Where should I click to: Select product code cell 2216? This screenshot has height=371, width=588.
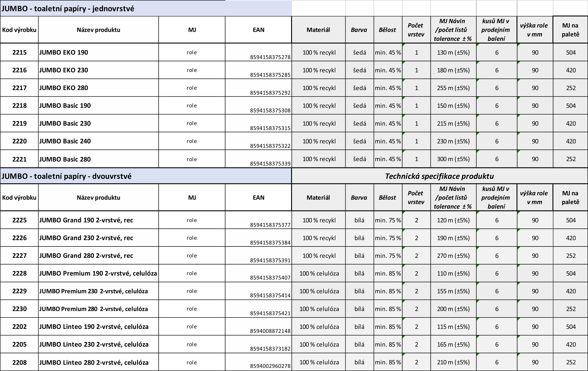tap(20, 70)
